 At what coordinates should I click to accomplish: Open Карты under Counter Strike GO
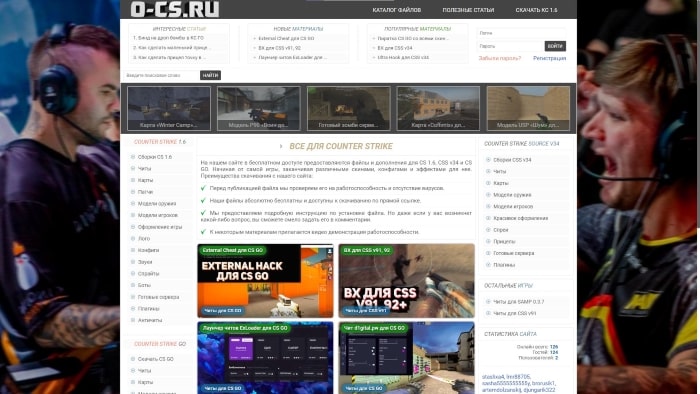[145, 382]
